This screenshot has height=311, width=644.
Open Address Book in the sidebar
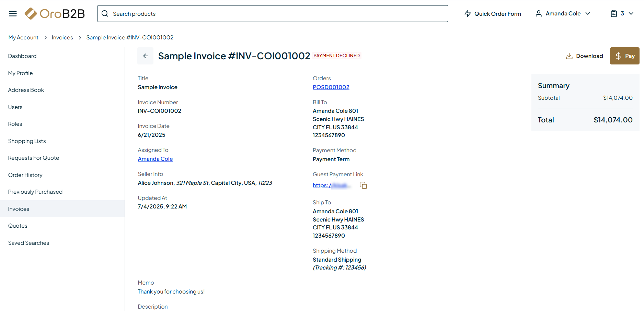pos(26,90)
